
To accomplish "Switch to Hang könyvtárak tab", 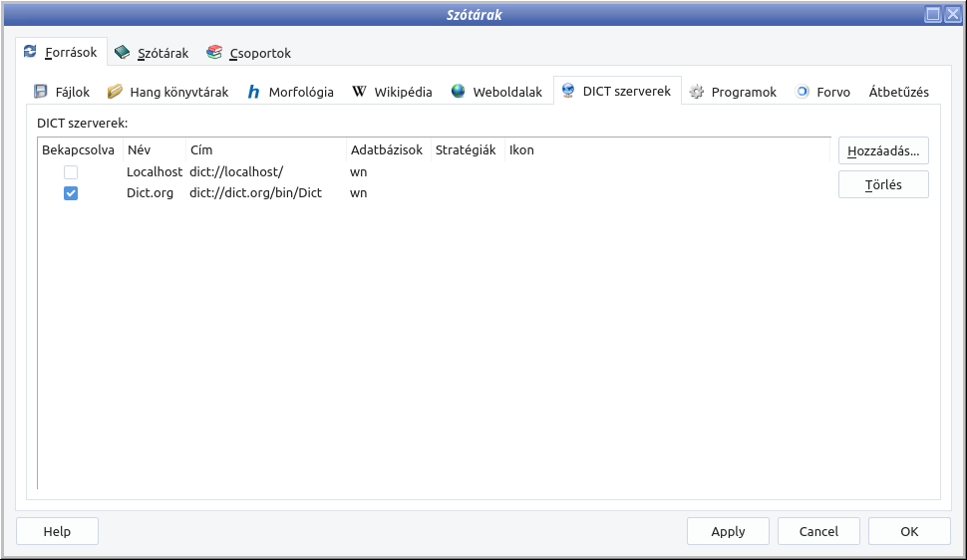I will 167,92.
